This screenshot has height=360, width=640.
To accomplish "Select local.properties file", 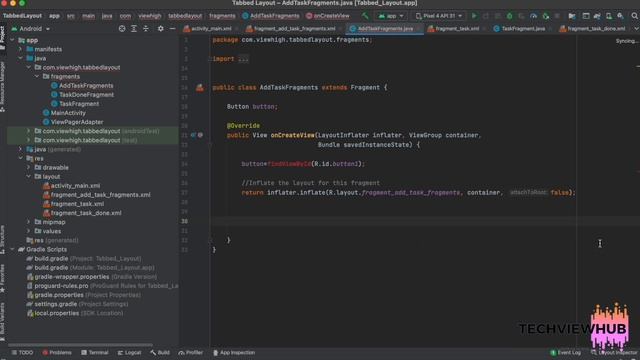I will pyautogui.click(x=56, y=313).
